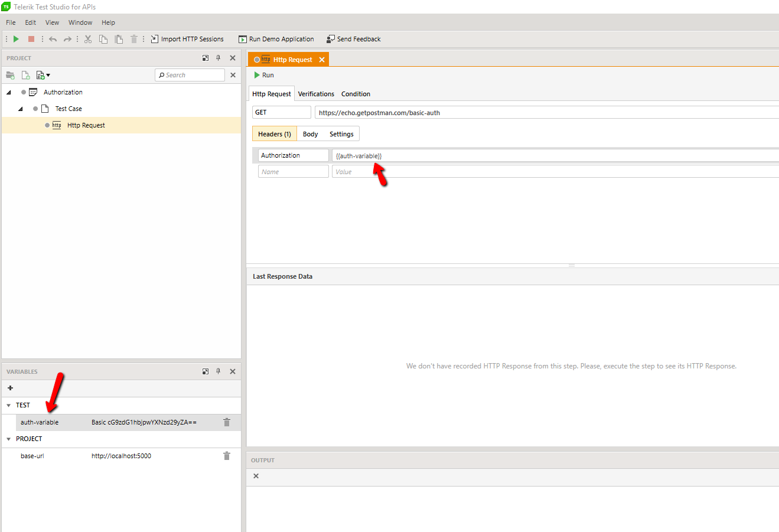Viewport: 779px width, 532px height.
Task: Click the Project search field
Action: point(190,75)
